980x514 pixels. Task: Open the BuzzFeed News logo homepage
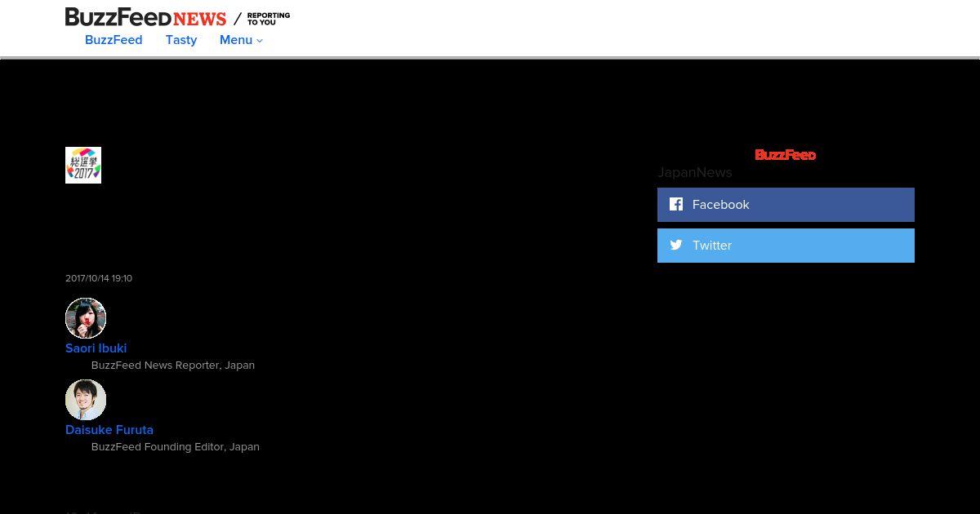pyautogui.click(x=145, y=17)
